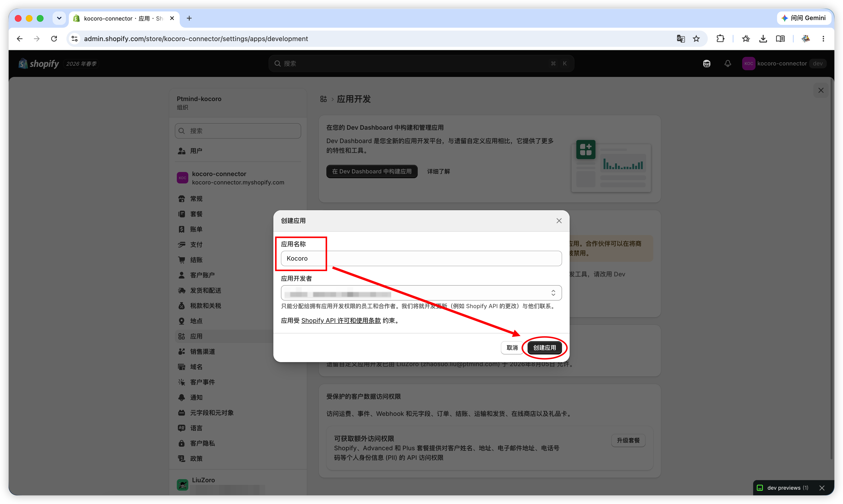Click the 语言 icon
Viewport: 843px width, 504px height.
click(182, 428)
